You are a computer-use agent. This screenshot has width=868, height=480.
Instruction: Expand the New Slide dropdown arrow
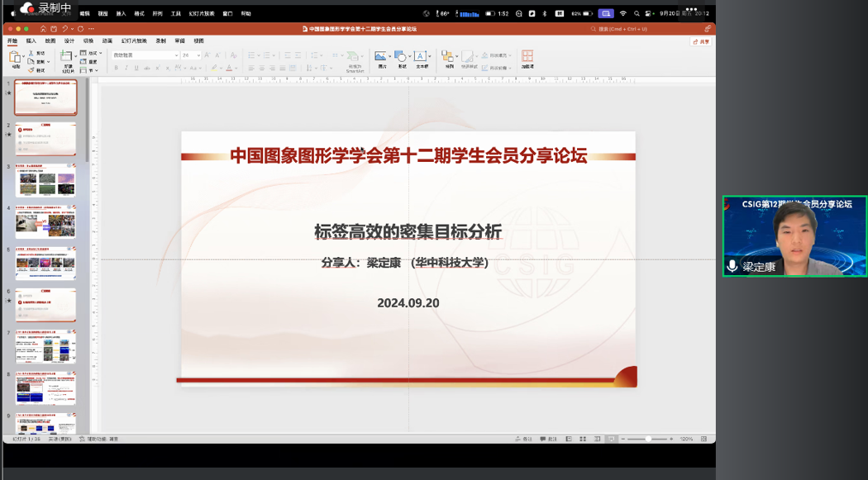[75, 56]
